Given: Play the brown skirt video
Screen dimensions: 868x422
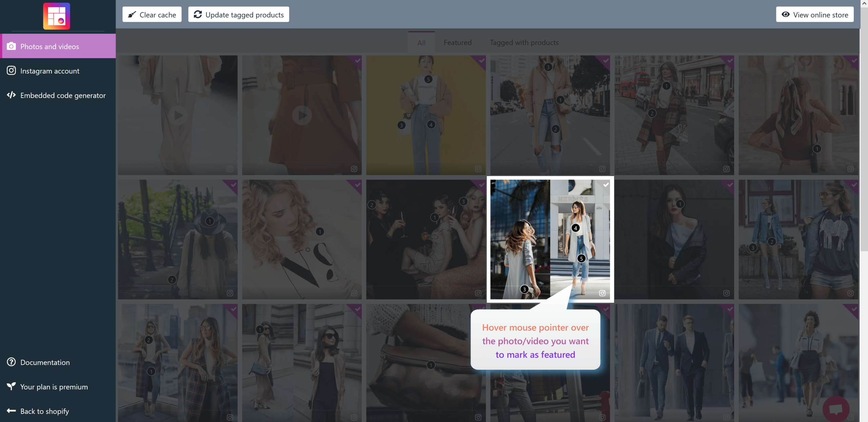Looking at the screenshot, I should (x=302, y=115).
